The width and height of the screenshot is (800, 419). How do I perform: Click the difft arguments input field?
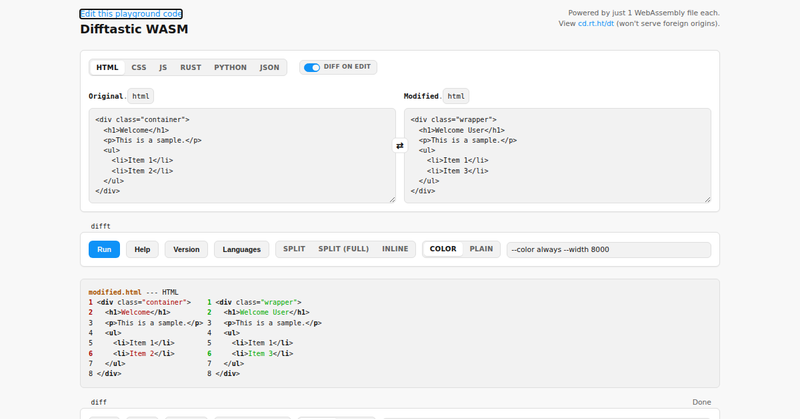(609, 250)
